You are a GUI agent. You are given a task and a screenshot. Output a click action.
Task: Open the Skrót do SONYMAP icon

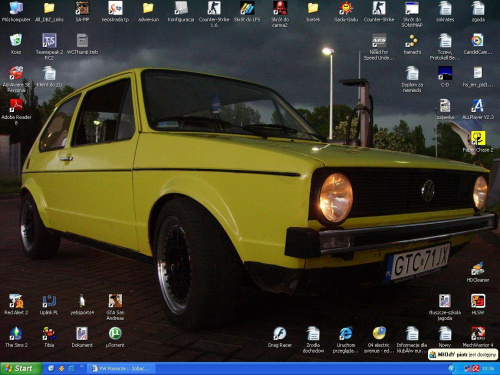point(412,8)
